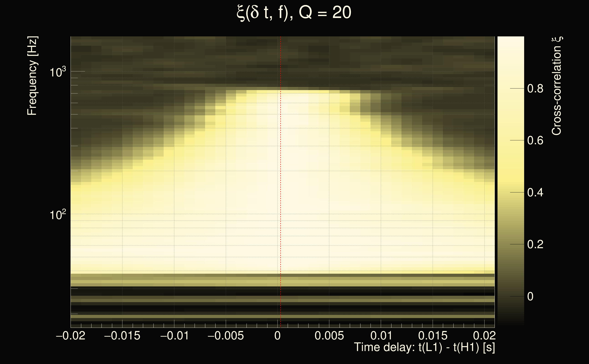This screenshot has height=364, width=589.
Task: Click the 0.8 tick label on colorbar
Action: tap(535, 88)
